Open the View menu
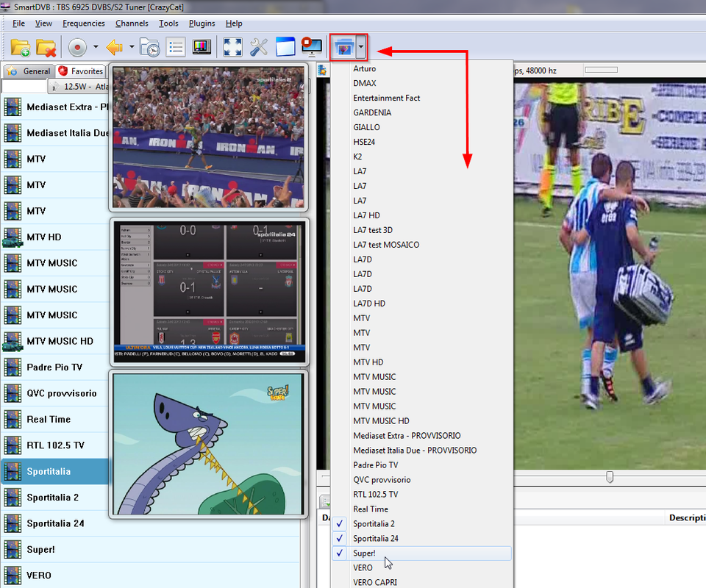Image resolution: width=706 pixels, height=588 pixels. [x=43, y=24]
